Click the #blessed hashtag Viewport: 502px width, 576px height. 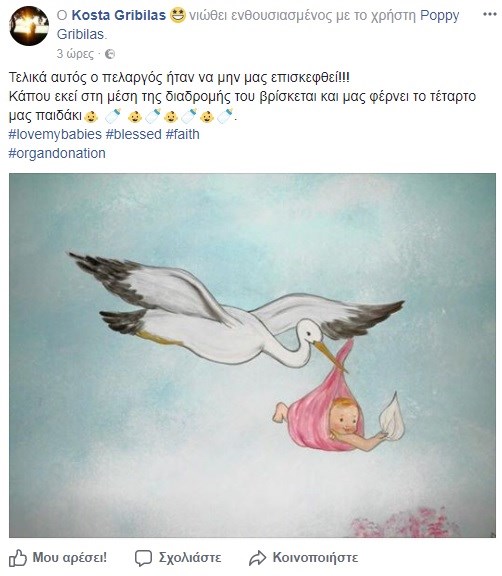(x=134, y=134)
